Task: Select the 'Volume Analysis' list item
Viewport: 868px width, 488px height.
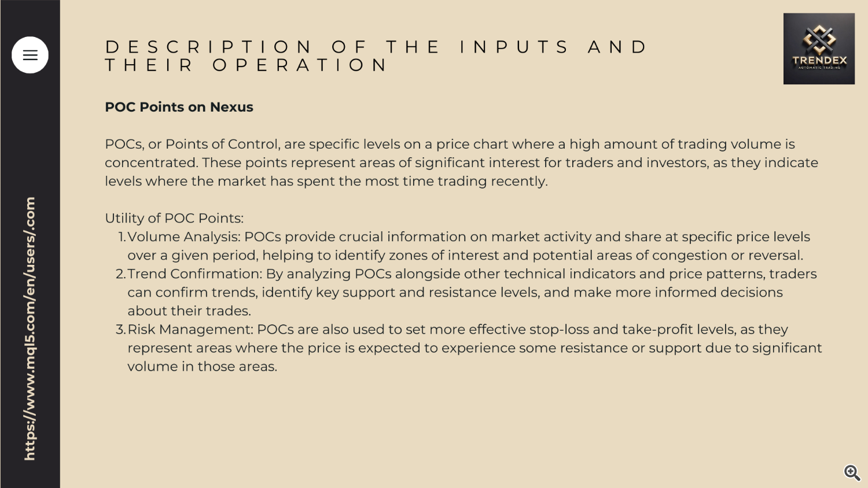Action: pyautogui.click(x=469, y=246)
